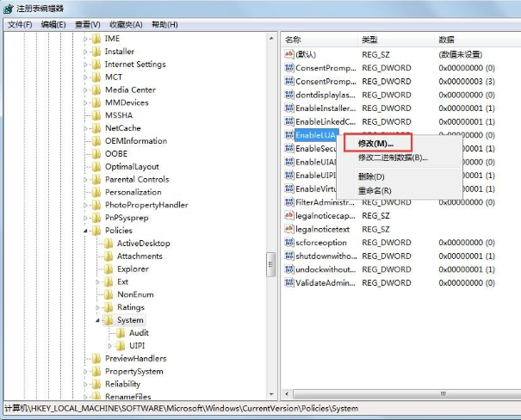Click the EnableLinkedC... DWORD icon
The width and height of the screenshot is (521, 420).
(x=289, y=121)
